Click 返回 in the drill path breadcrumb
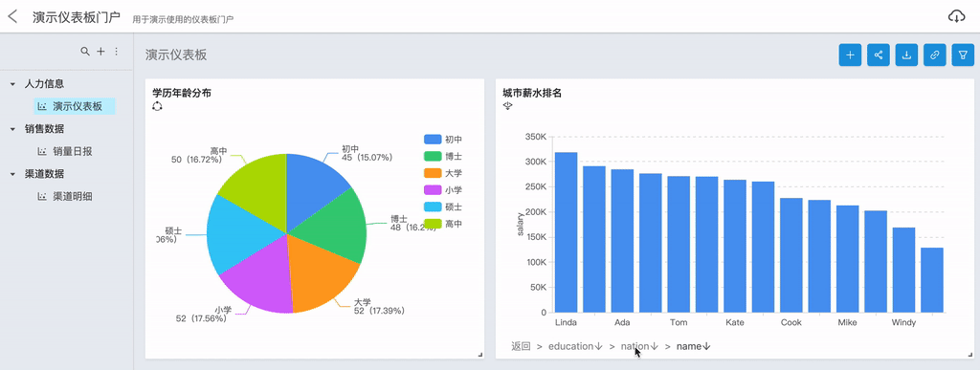The image size is (980, 370). pos(521,346)
